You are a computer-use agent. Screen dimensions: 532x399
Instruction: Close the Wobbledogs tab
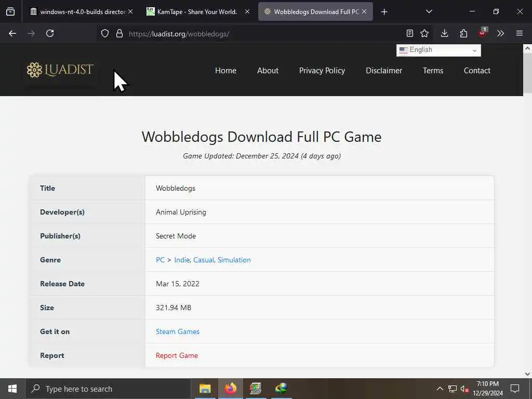click(364, 11)
